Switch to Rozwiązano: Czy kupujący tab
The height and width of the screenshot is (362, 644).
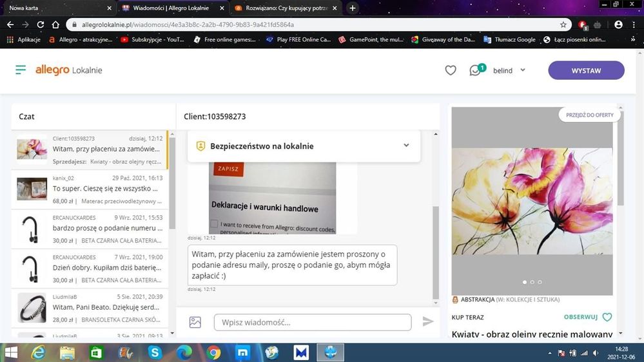click(287, 8)
